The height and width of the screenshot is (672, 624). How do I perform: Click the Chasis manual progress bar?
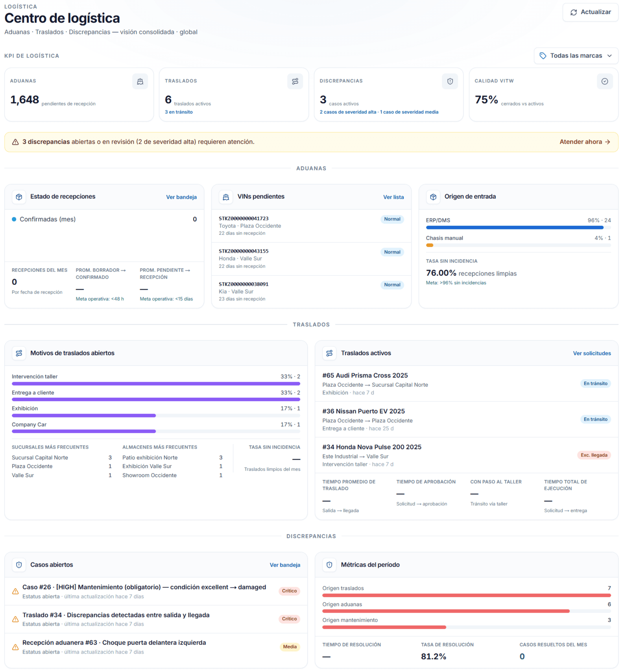coord(518,245)
